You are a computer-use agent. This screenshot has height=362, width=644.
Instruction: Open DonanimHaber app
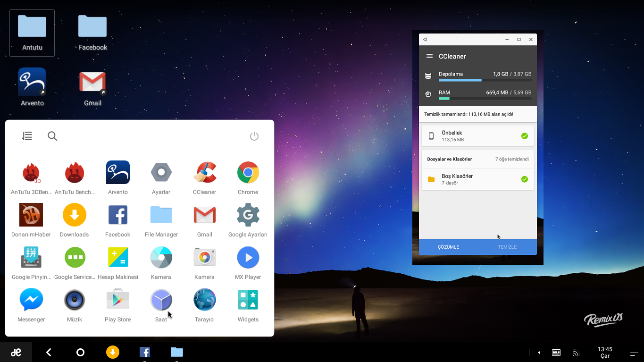pos(31,220)
